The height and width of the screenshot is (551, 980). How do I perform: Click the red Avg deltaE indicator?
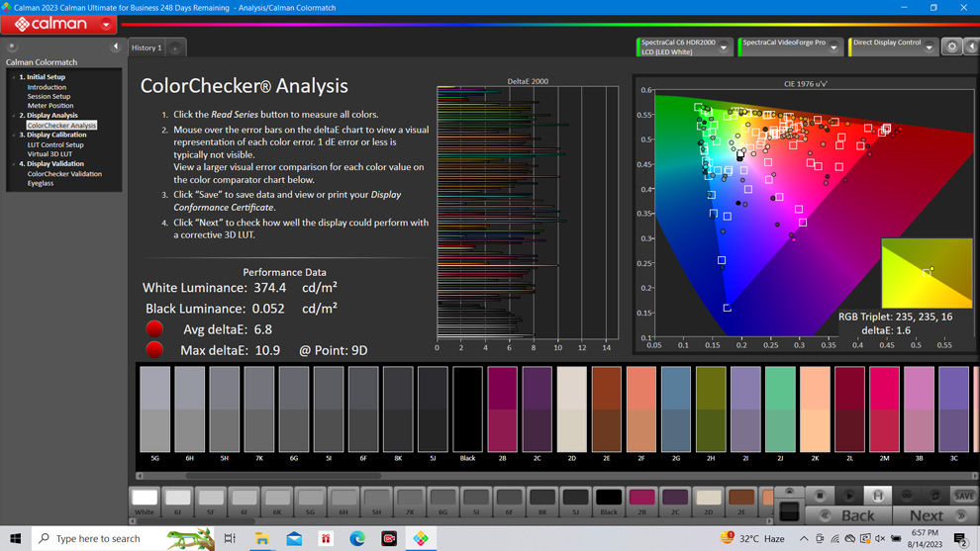click(x=154, y=328)
